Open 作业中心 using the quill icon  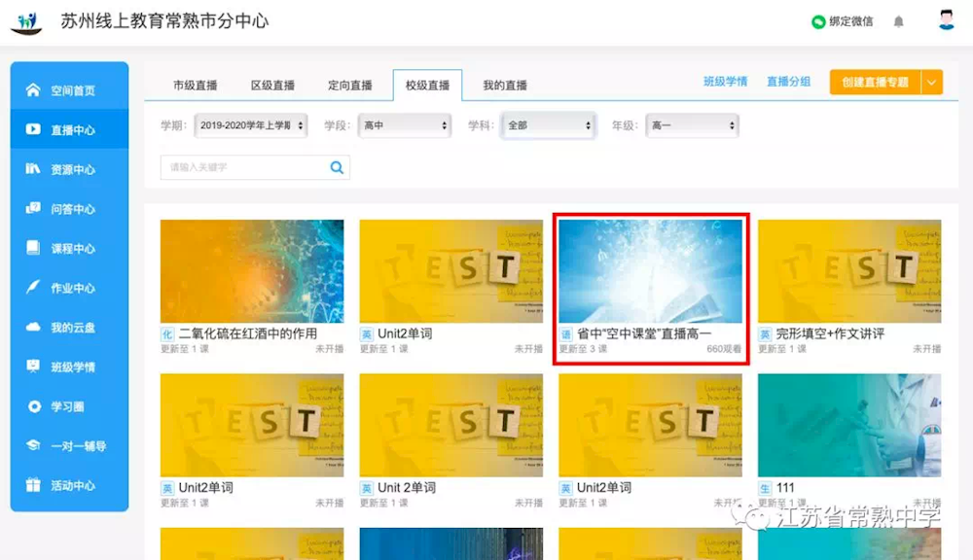tap(33, 287)
